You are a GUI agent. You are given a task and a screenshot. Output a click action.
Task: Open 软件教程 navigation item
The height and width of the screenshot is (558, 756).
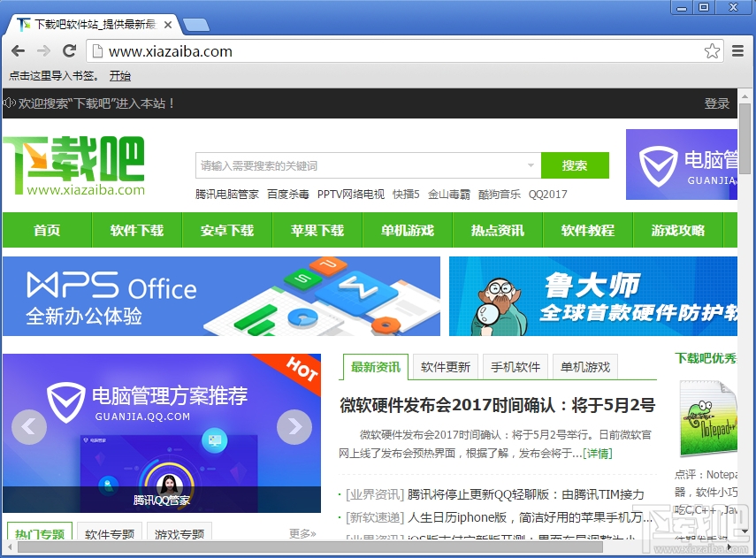[x=588, y=230]
